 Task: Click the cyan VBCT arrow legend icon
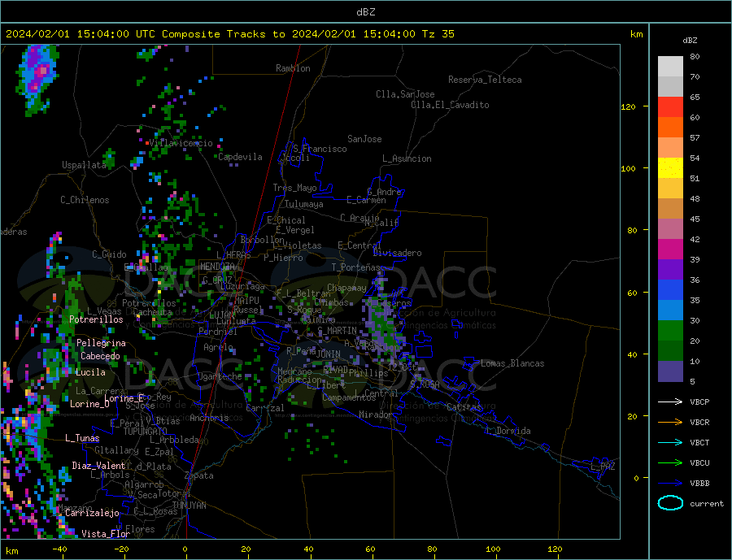[670, 442]
